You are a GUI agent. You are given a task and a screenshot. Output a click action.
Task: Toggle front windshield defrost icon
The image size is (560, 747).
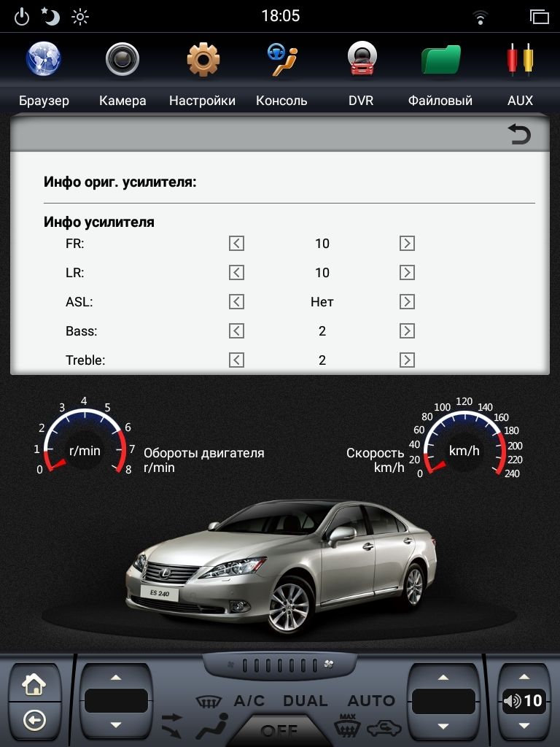(x=209, y=701)
